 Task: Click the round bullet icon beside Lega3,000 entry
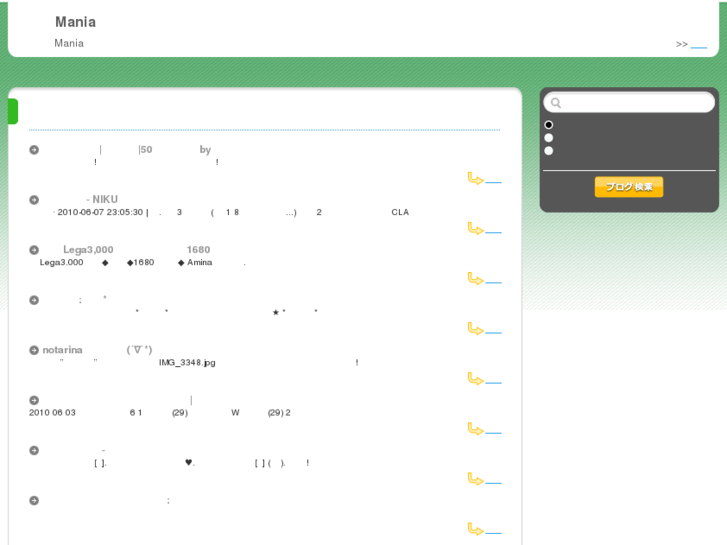[34, 250]
